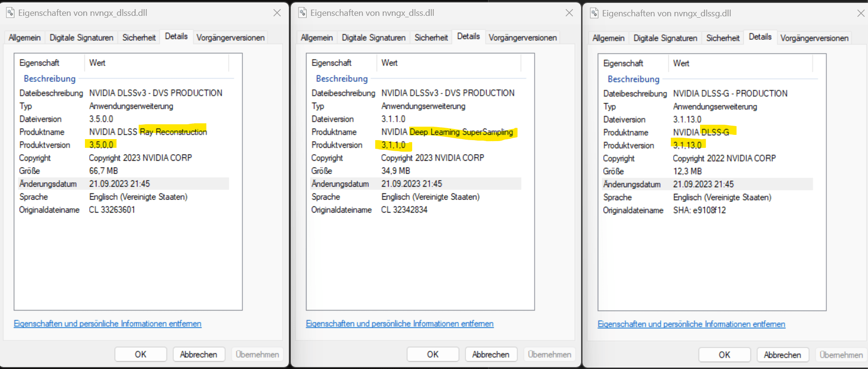Open Allgemein tab in nvngx_dlss.dll window
Screen dimensions: 868x369
click(x=317, y=37)
